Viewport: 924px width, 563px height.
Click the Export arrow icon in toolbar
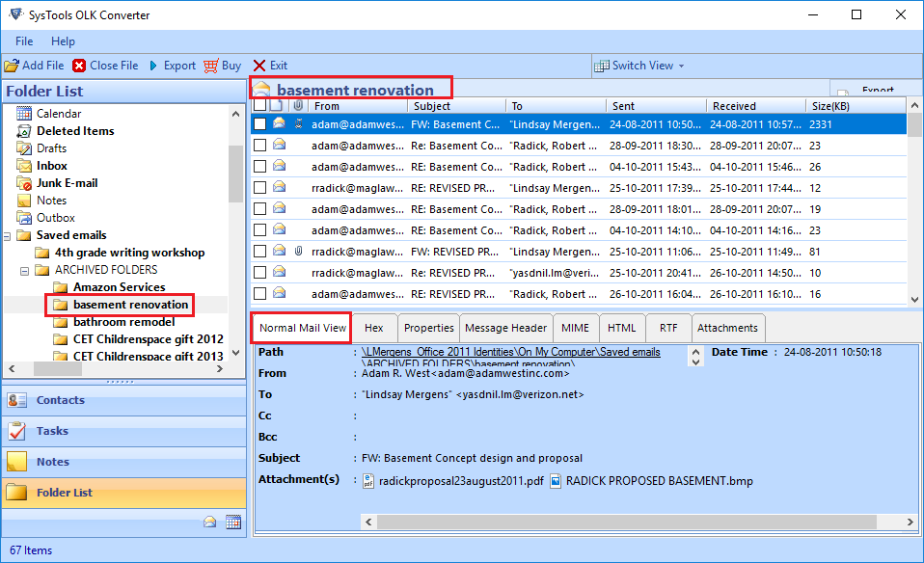[153, 66]
